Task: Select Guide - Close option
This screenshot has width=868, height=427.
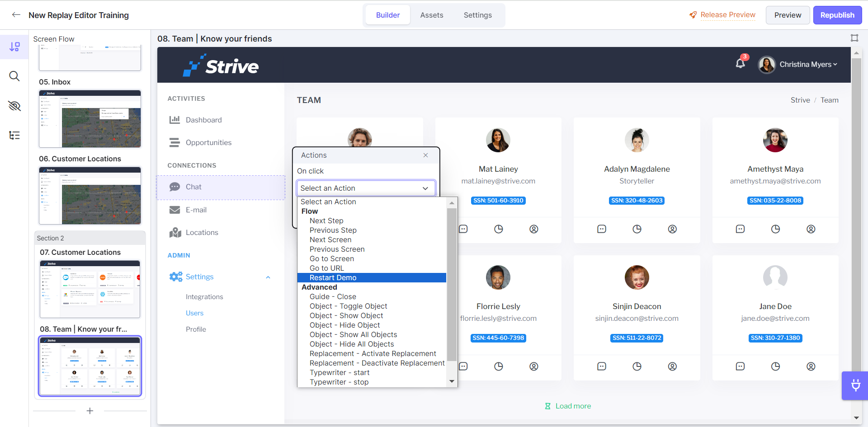Action: pos(333,296)
